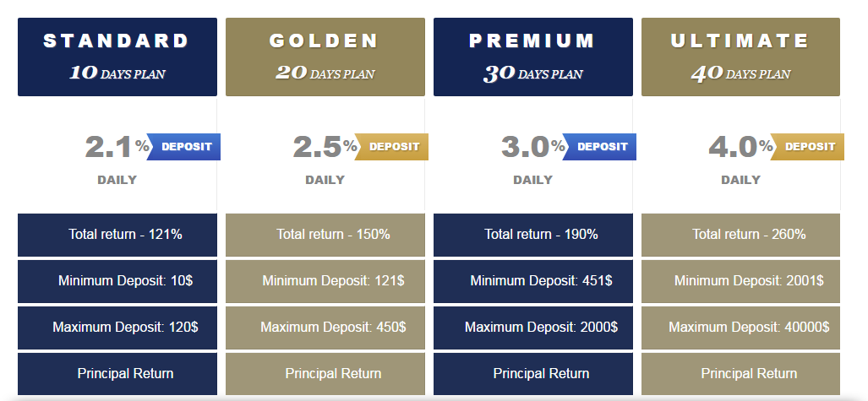The height and width of the screenshot is (401, 868).
Task: Click 'Maximum Deposit: 40000$' row
Action: tap(740, 328)
